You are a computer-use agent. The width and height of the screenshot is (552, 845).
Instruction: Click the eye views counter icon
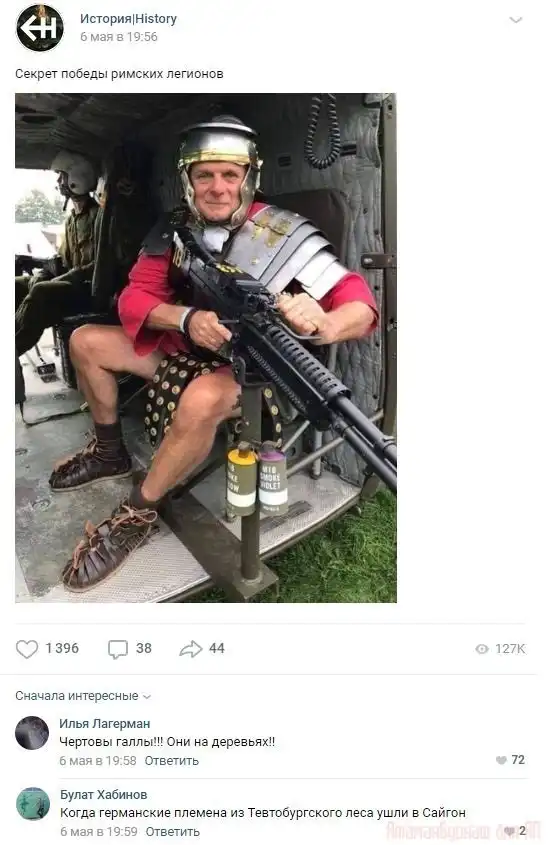[x=482, y=649]
